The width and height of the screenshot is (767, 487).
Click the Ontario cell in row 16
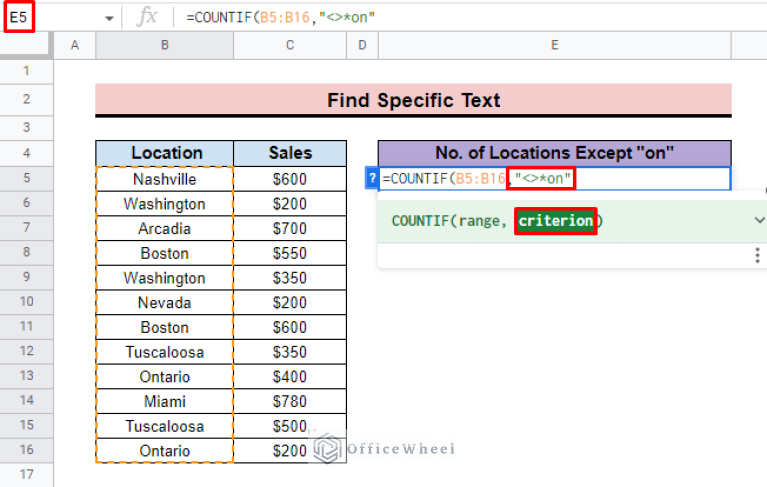coord(165,451)
